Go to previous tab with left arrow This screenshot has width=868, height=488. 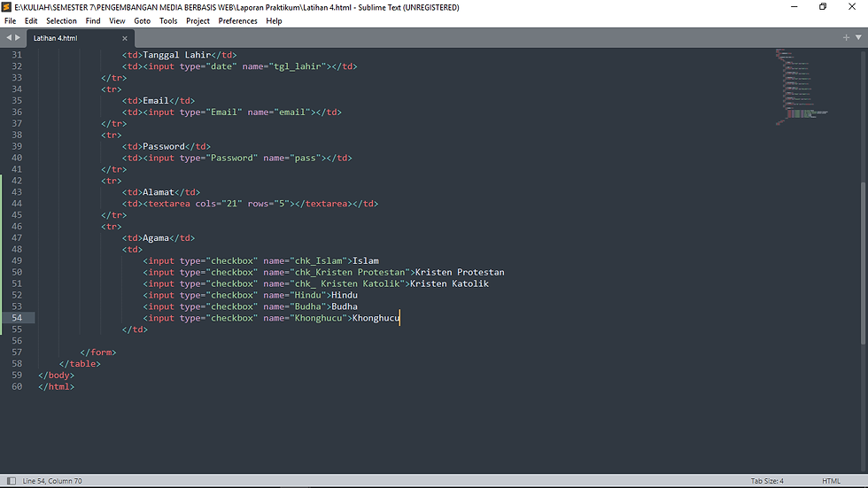(8, 37)
